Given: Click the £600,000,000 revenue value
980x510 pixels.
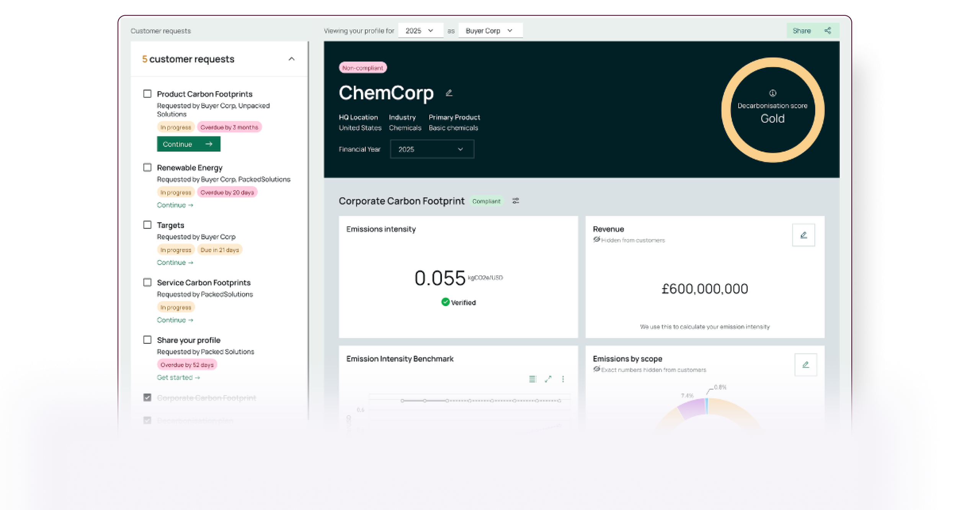Looking at the screenshot, I should click(704, 288).
